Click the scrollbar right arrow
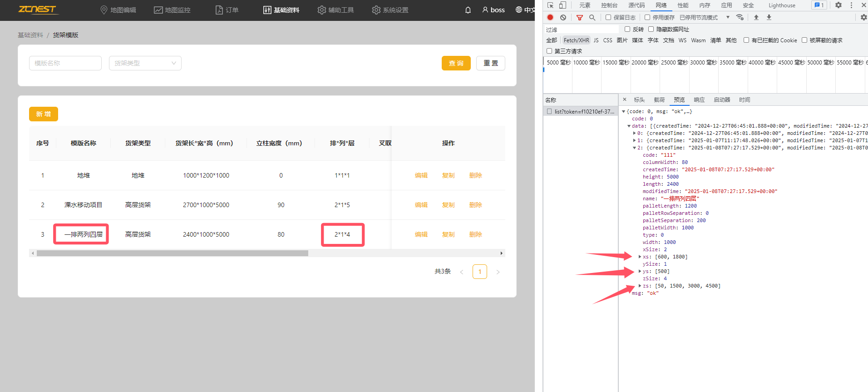The image size is (868, 392). (502, 253)
